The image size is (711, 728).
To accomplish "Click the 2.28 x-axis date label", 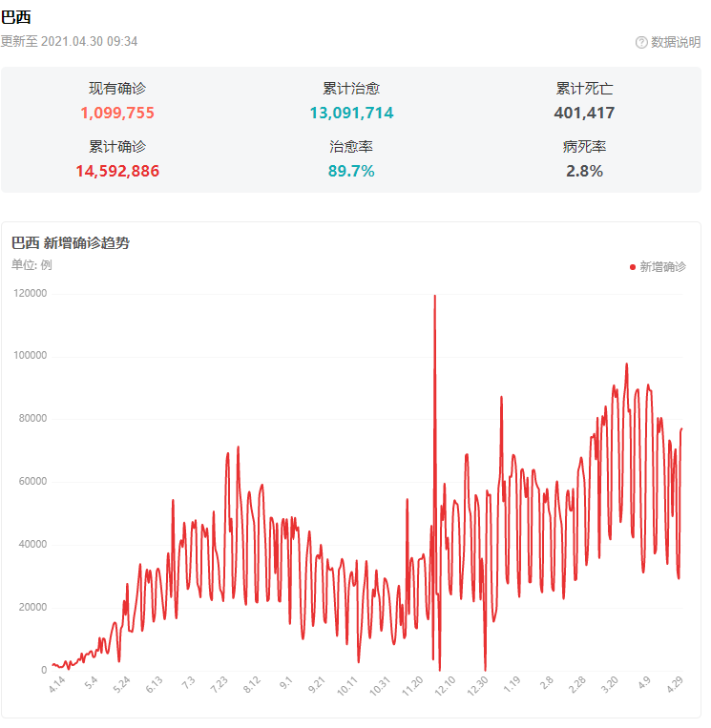I will coord(576,685).
